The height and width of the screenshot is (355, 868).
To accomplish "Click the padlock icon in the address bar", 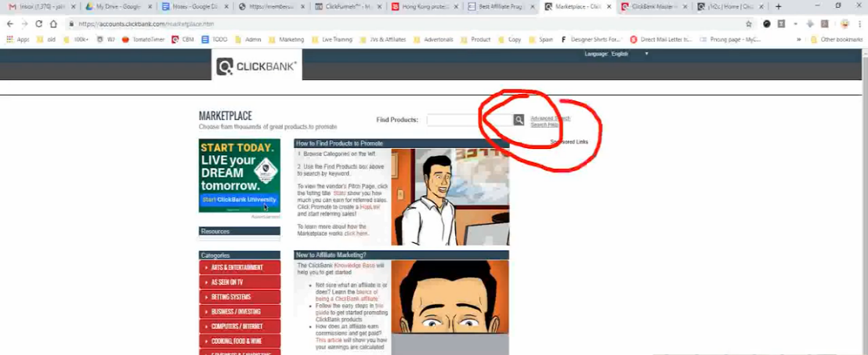I will click(71, 24).
